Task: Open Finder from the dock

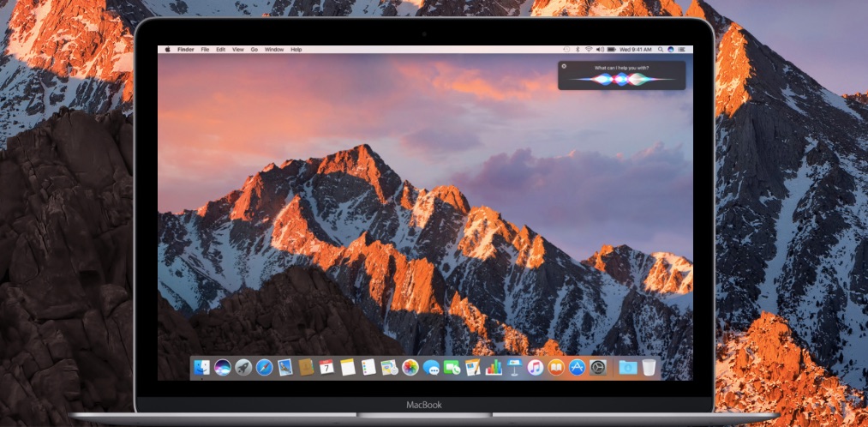Action: coord(202,368)
